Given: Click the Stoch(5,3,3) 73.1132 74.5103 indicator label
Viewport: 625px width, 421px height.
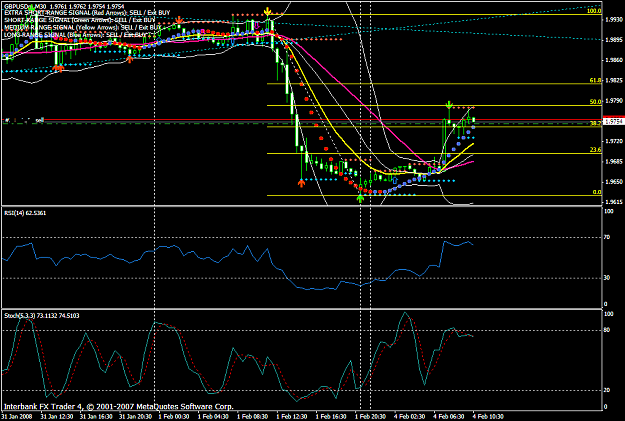Looking at the screenshot, I should pyautogui.click(x=41, y=316).
